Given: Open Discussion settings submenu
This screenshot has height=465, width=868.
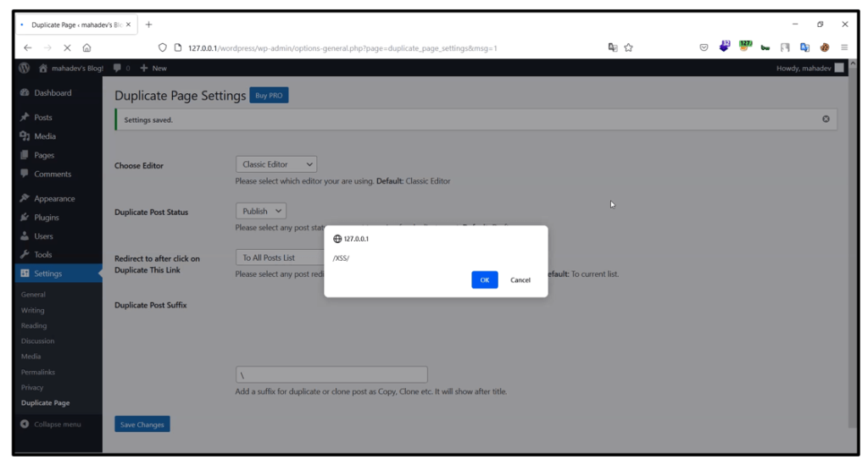Looking at the screenshot, I should pyautogui.click(x=37, y=341).
